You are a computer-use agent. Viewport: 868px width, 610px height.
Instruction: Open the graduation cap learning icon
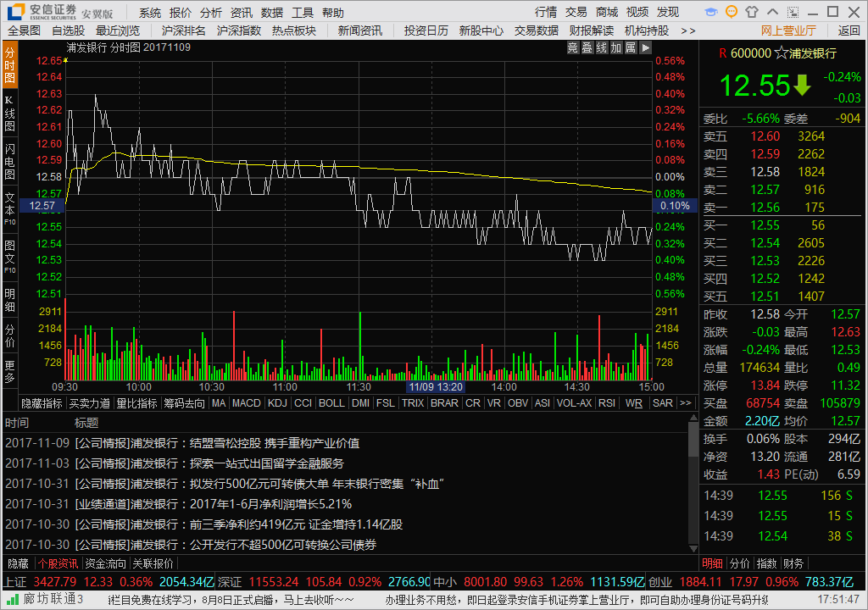point(711,12)
